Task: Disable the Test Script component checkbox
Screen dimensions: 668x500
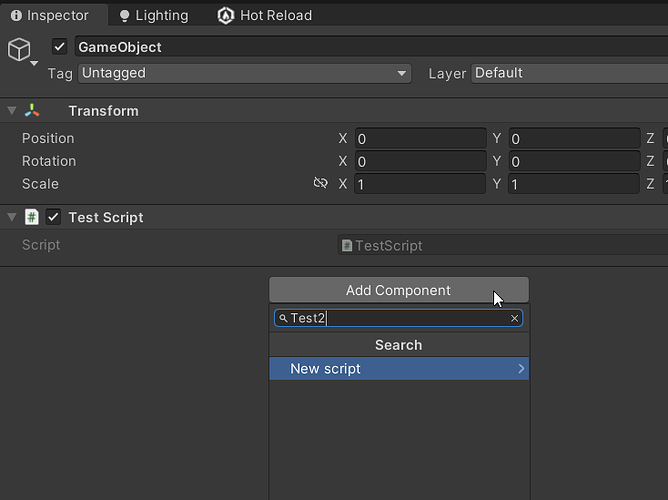Action: point(54,217)
